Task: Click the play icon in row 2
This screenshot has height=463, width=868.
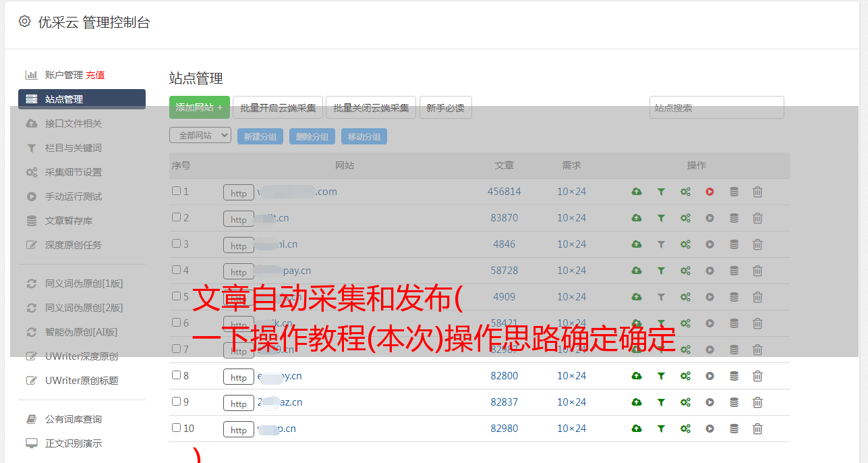Action: pos(710,218)
